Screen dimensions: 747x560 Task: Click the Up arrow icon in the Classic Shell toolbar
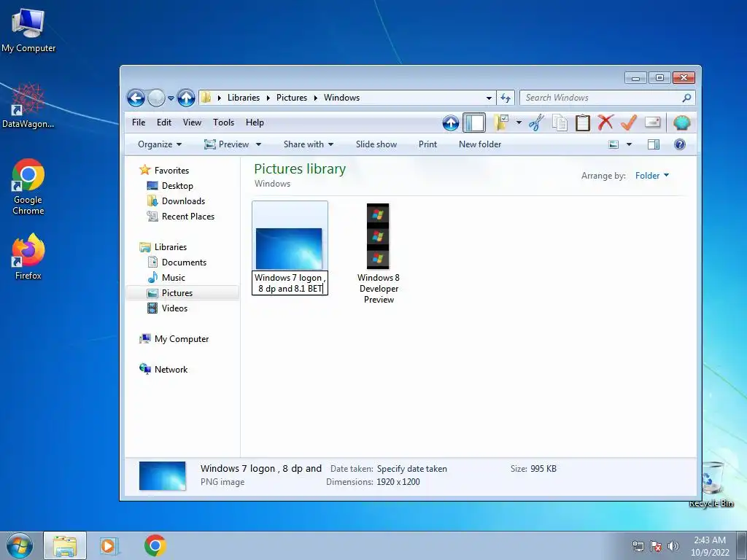point(451,122)
